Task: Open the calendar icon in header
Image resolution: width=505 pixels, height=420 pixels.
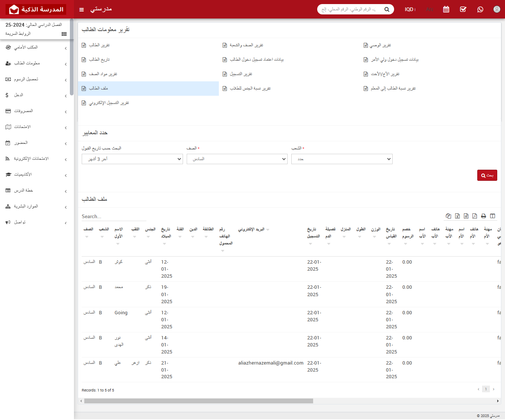Action: tap(446, 9)
